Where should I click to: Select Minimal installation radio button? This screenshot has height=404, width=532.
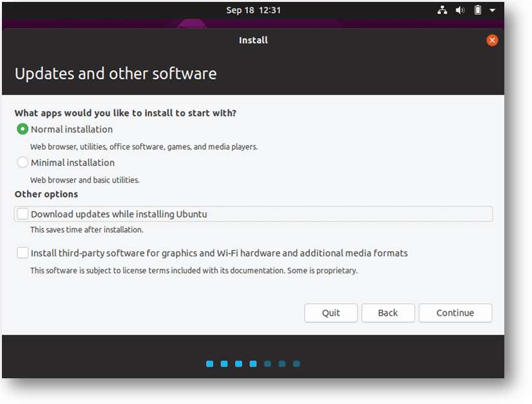[x=23, y=162]
